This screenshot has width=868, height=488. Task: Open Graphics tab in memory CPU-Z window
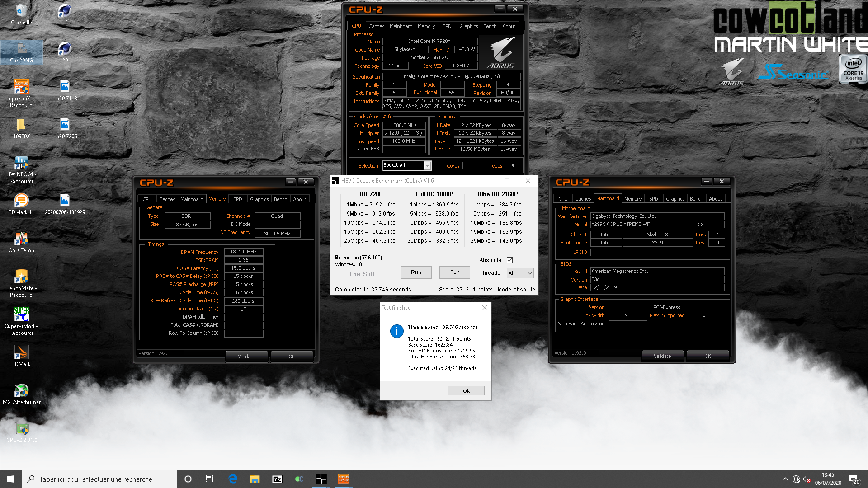point(259,199)
